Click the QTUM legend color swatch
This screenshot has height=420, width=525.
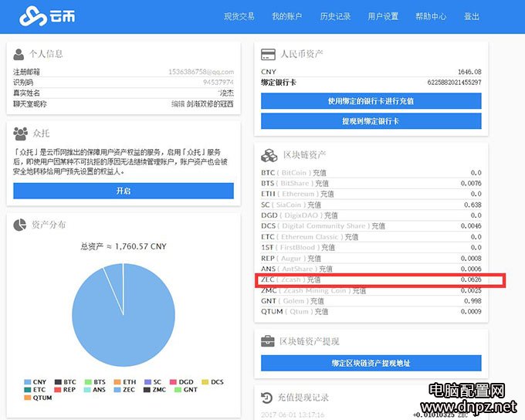pos(28,398)
